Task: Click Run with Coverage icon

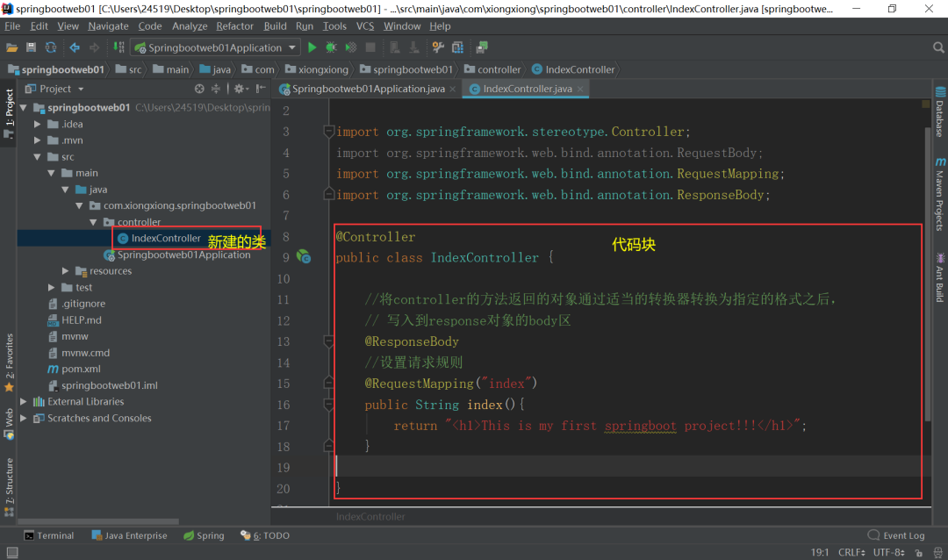Action: (x=350, y=47)
